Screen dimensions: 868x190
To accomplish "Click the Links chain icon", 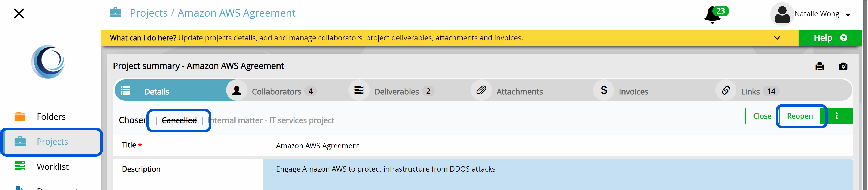I will click(726, 90).
